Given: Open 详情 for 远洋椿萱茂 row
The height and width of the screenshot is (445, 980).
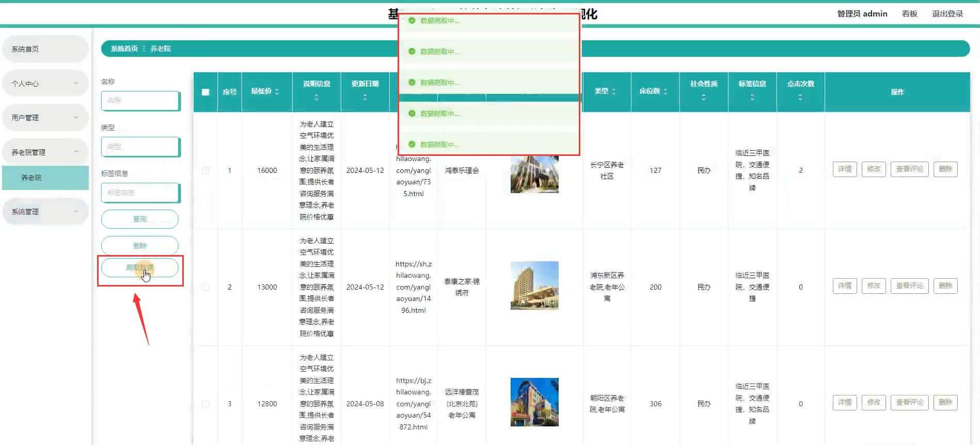Looking at the screenshot, I should coord(845,403).
